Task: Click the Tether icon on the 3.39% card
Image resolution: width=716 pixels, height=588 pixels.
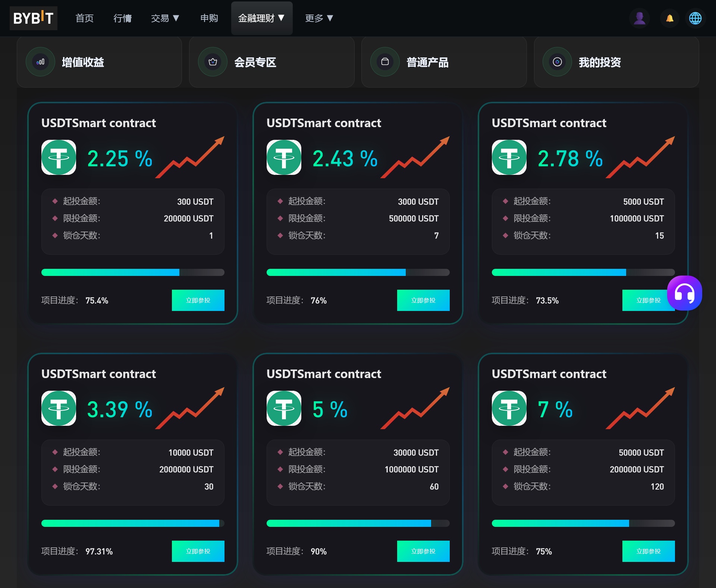Action: pyautogui.click(x=59, y=408)
